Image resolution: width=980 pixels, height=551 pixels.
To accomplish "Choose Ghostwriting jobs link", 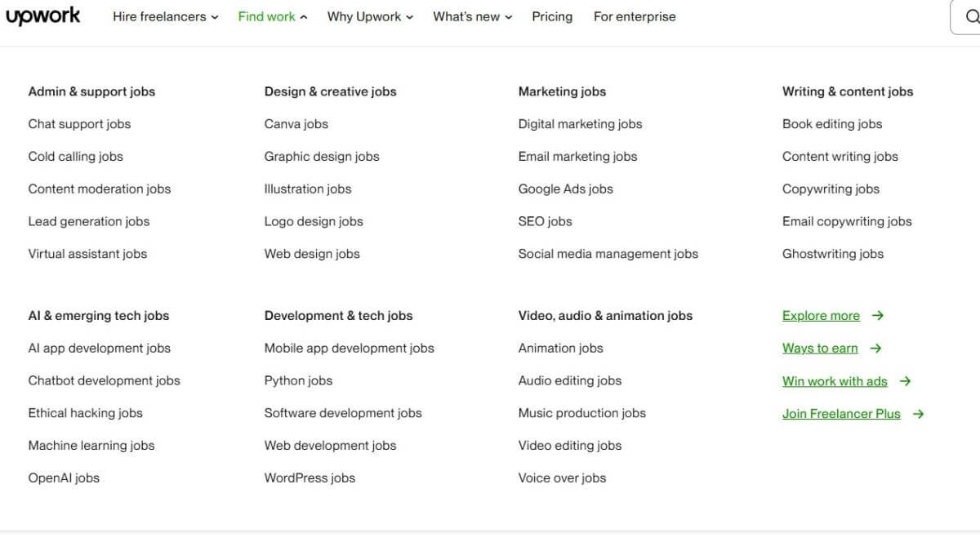I will 833,254.
